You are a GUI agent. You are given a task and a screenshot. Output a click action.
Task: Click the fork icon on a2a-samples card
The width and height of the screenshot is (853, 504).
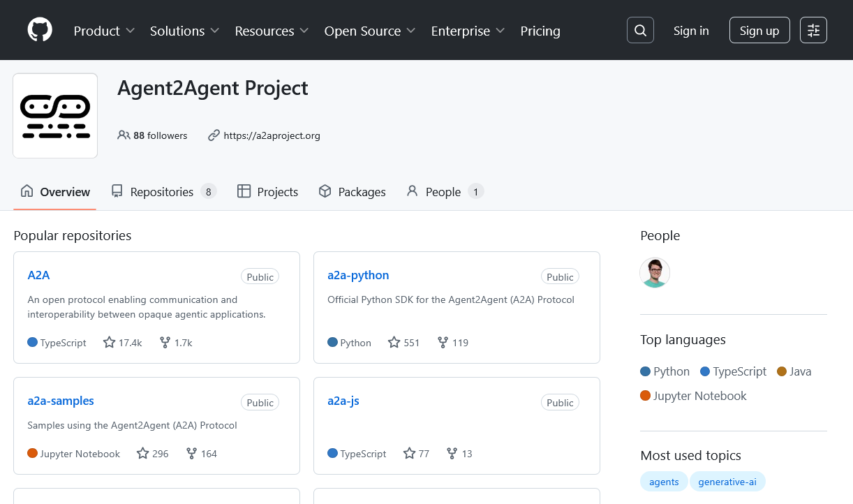191,454
